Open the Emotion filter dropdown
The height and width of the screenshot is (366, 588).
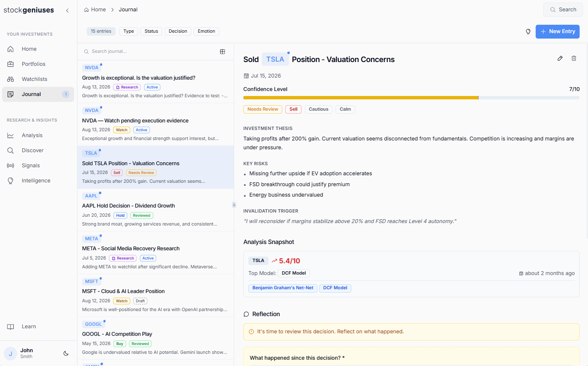206,31
